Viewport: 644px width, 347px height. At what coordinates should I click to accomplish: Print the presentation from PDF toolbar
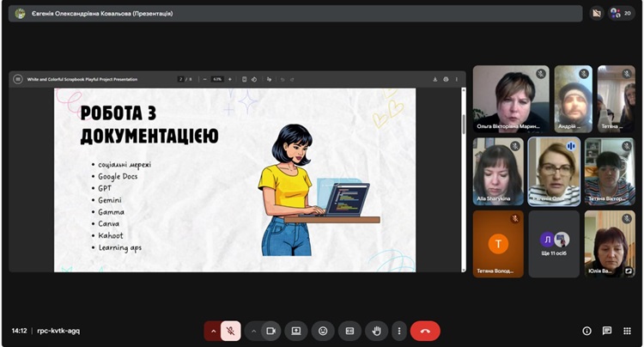tap(446, 79)
